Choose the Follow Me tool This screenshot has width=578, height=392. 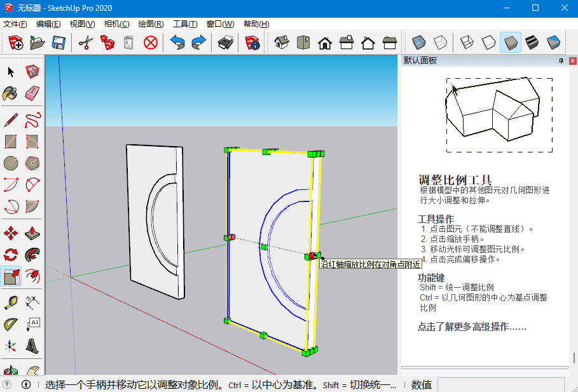(32, 255)
